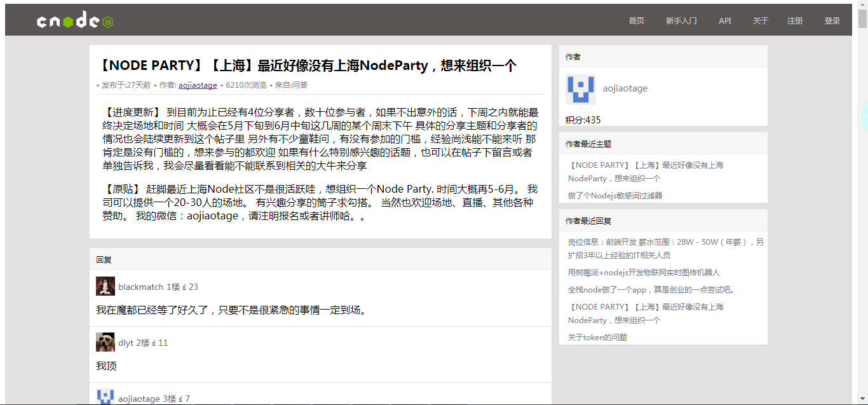Click the 作者最近主题 panel header

coord(663,144)
